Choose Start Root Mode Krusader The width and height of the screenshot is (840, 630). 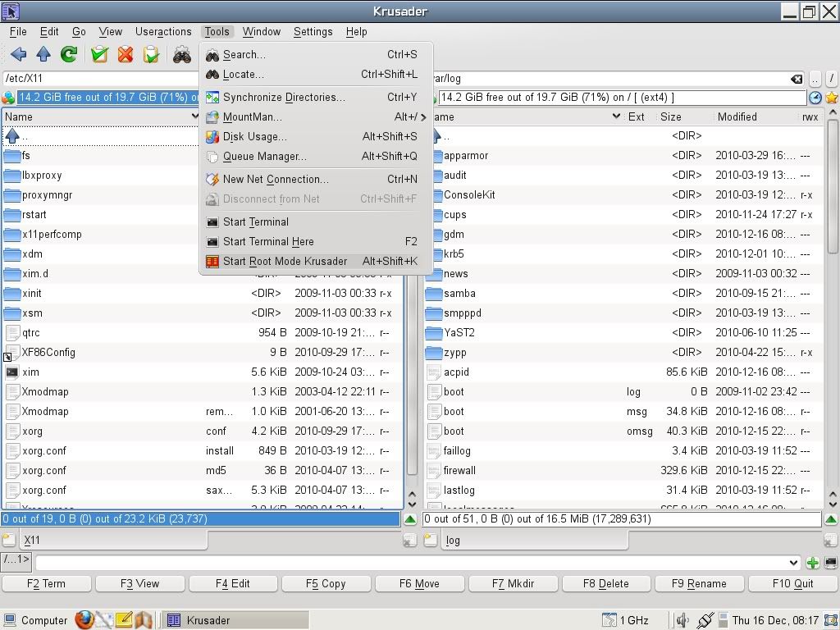[x=316, y=262]
